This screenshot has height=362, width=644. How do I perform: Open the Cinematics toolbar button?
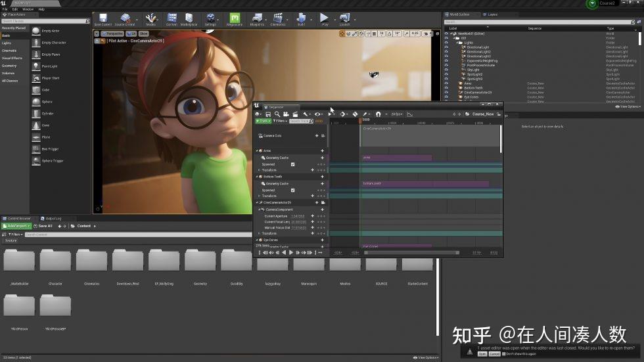(277, 19)
